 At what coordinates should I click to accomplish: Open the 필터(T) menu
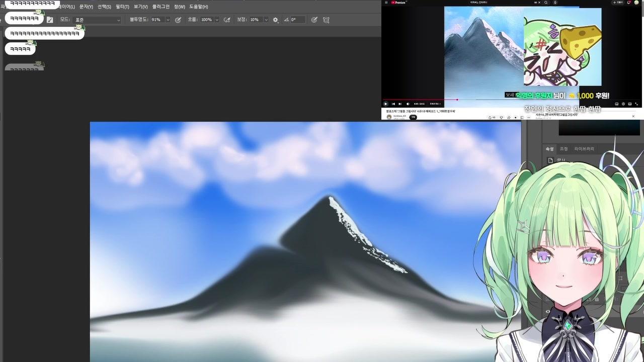tap(122, 7)
